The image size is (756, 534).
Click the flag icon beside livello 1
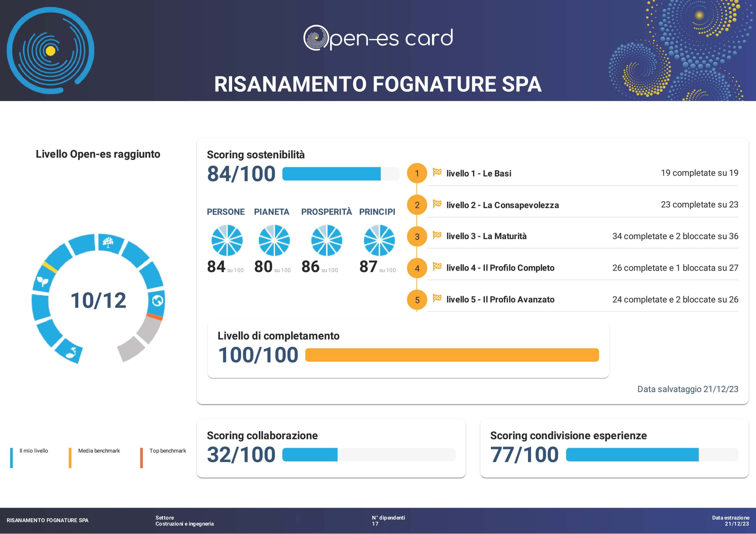pos(437,172)
